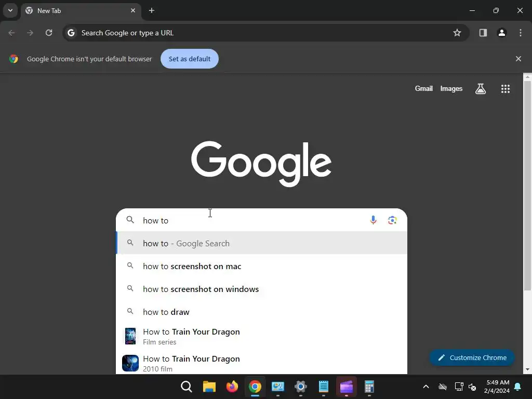Choose 'how to draw' suggestion
The height and width of the screenshot is (399, 532).
click(x=262, y=312)
